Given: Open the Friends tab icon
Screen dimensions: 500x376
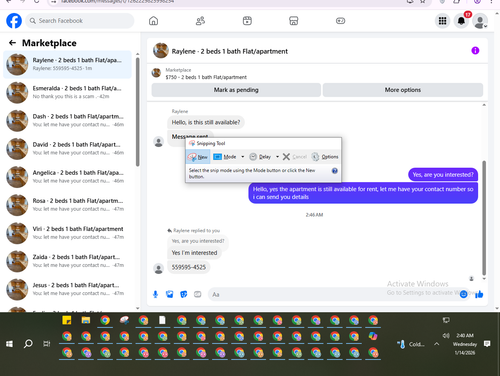Looking at the screenshot, I should click(200, 21).
